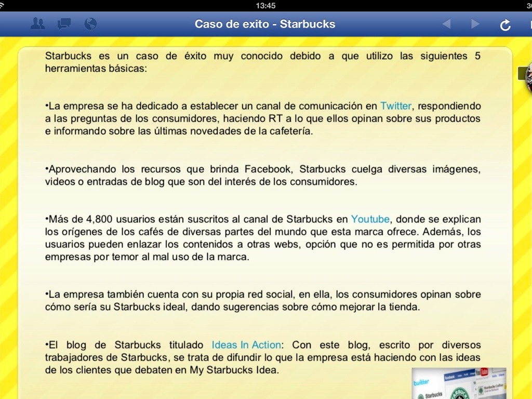Tap the 13:45 clock in status bar
Viewport: 532px width, 399px height.
[265, 5]
